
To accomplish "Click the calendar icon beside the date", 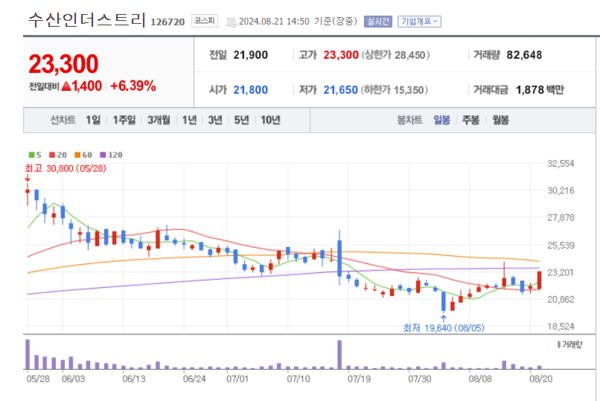I will pos(232,22).
